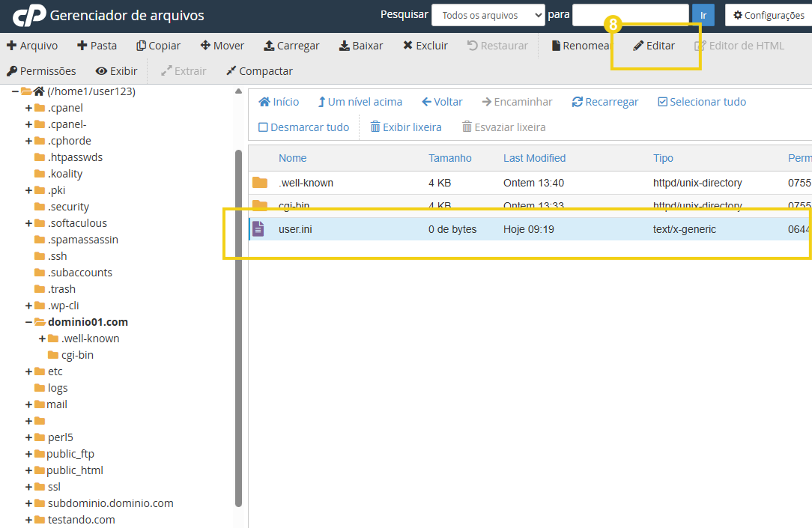Click the tree scroll-up arrow
Image resolution: width=812 pixels, height=528 pixels.
coord(238,91)
